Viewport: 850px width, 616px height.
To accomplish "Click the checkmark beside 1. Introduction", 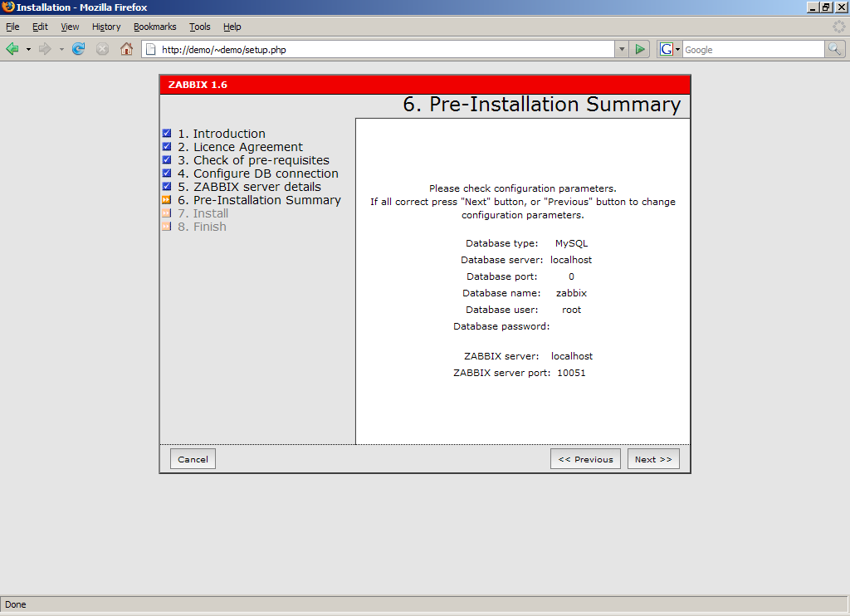I will point(167,134).
